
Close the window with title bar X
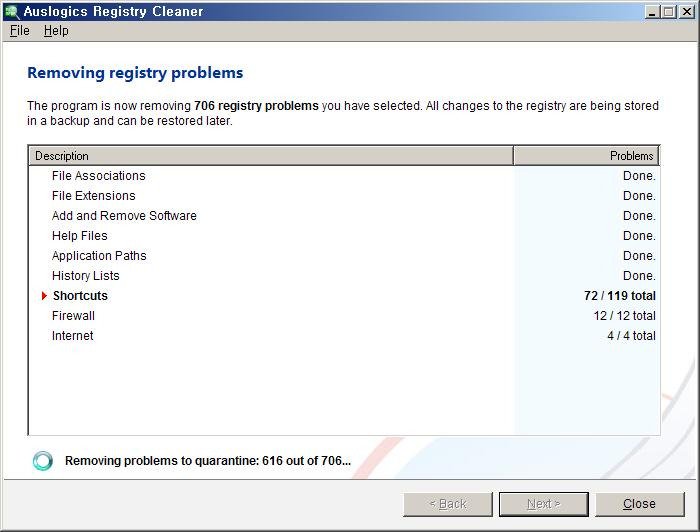click(687, 12)
